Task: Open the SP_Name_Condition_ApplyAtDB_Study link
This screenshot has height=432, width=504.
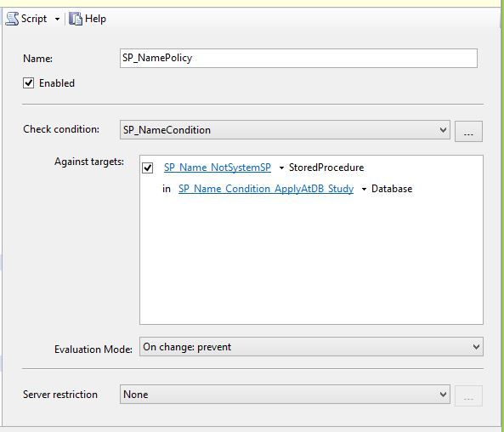Action: (x=266, y=189)
